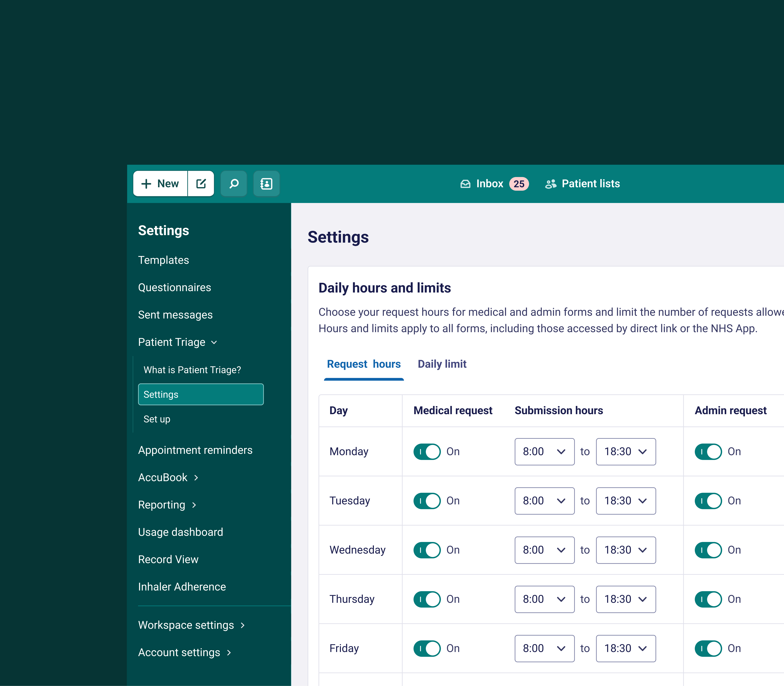Viewport: 784px width, 686px height.
Task: Open Monday end time 18:30 dropdown
Action: [x=626, y=452]
